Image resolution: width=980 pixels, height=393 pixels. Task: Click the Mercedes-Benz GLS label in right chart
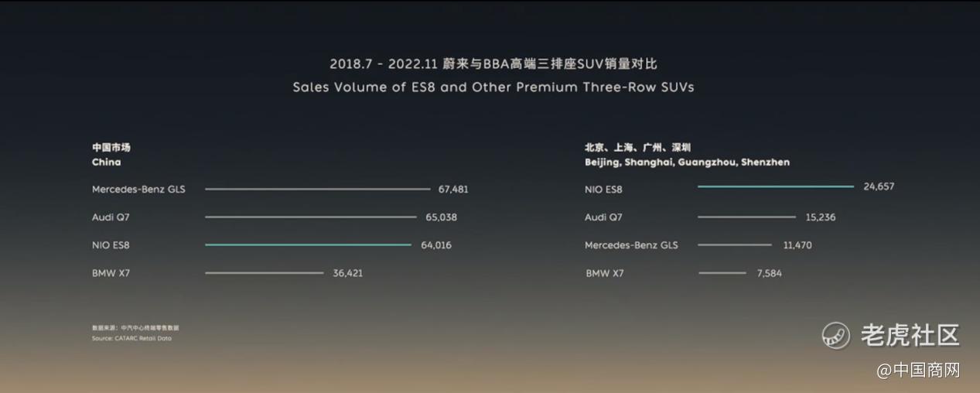[x=631, y=245]
